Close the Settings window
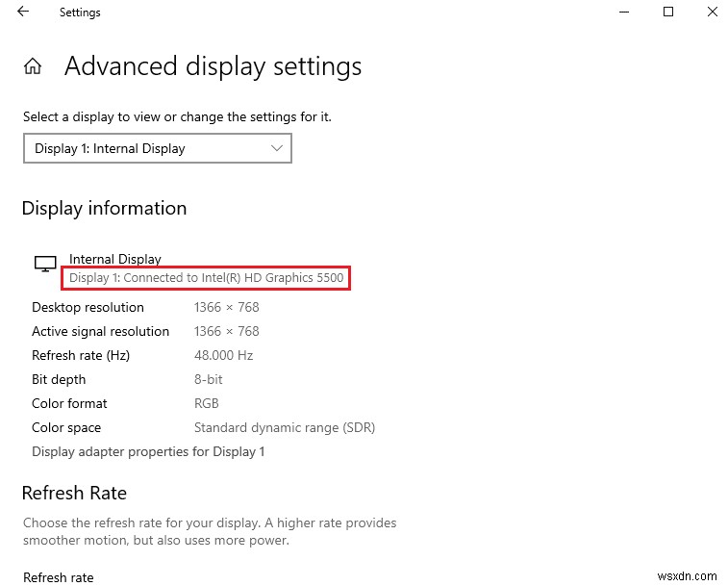The height and width of the screenshot is (586, 728). coord(713,12)
